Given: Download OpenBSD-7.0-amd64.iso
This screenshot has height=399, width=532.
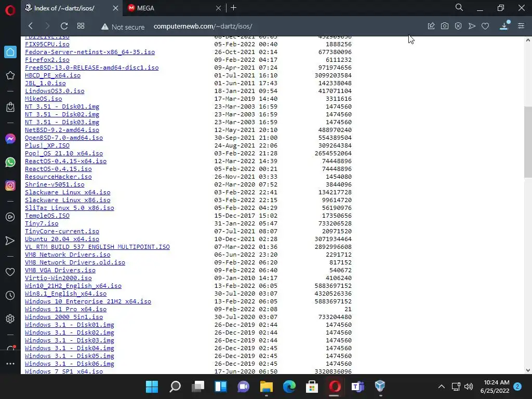Looking at the screenshot, I should tap(64, 138).
